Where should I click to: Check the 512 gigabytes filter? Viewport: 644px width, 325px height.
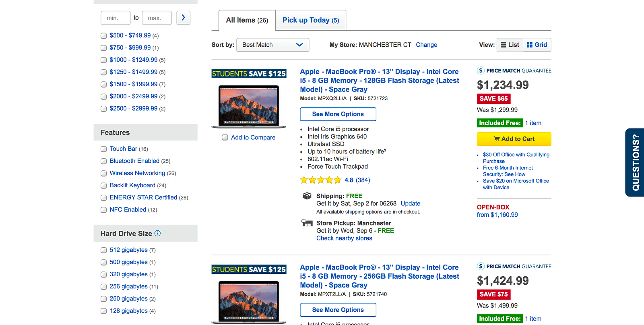pos(104,250)
